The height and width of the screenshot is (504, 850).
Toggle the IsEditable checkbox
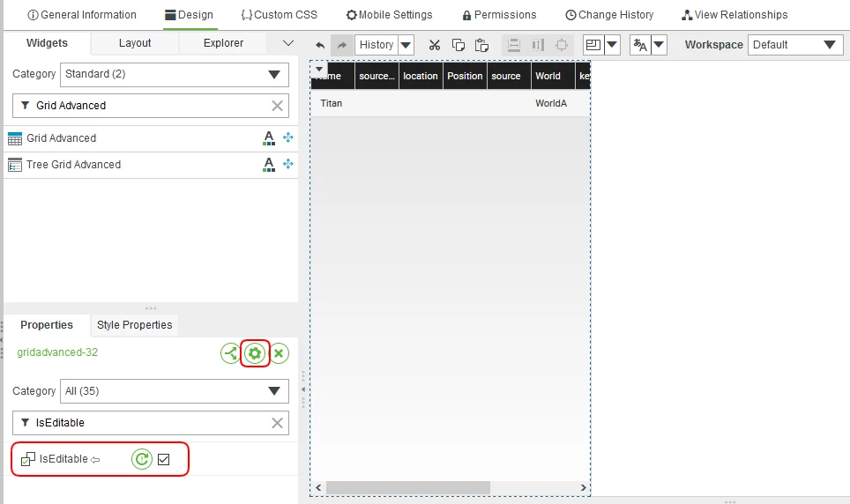(x=164, y=460)
